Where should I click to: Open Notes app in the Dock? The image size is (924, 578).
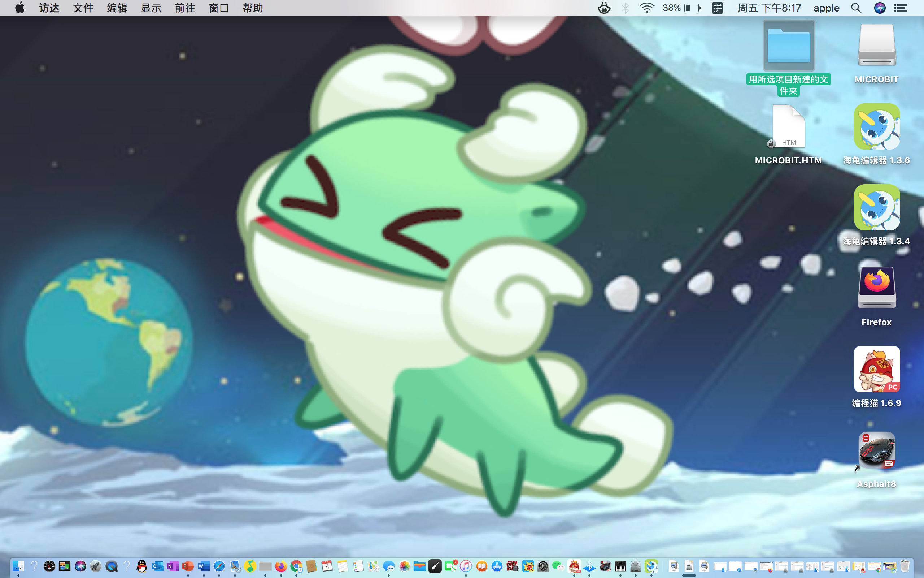pyautogui.click(x=343, y=566)
